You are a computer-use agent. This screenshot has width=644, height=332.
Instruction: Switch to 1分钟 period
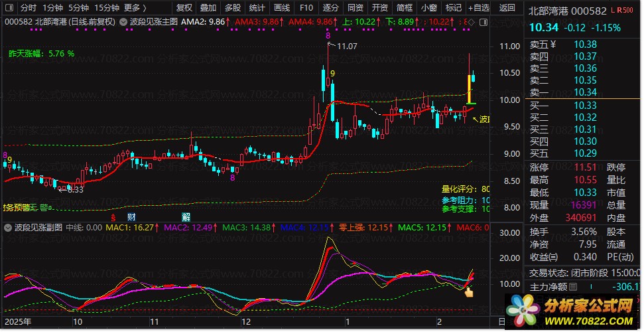click(x=52, y=8)
